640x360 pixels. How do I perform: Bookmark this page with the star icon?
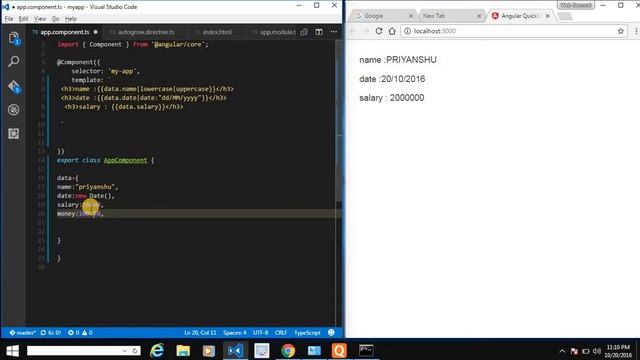[x=620, y=31]
